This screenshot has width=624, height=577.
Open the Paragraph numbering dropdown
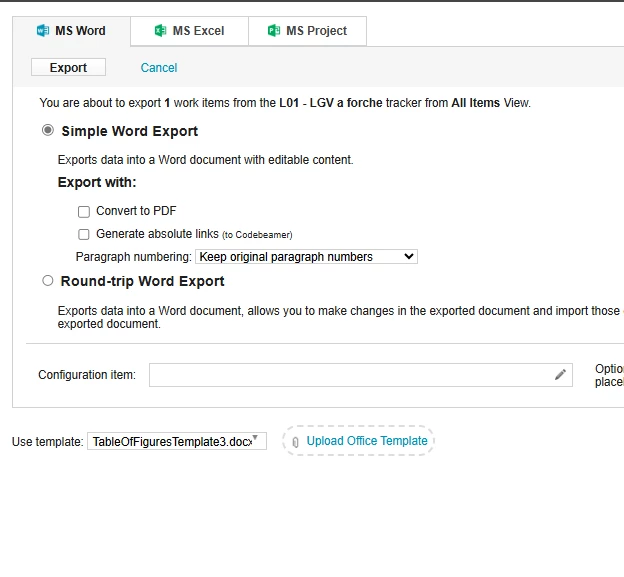click(x=306, y=257)
